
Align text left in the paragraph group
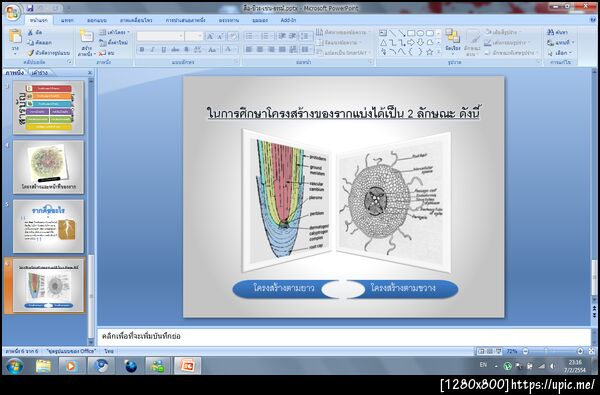(x=249, y=49)
